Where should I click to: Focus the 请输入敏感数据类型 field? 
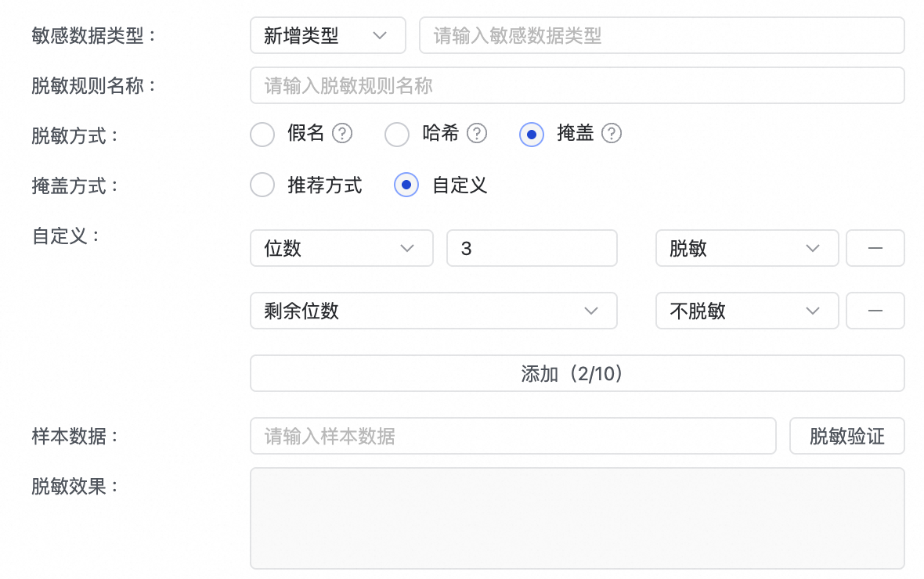coord(662,35)
